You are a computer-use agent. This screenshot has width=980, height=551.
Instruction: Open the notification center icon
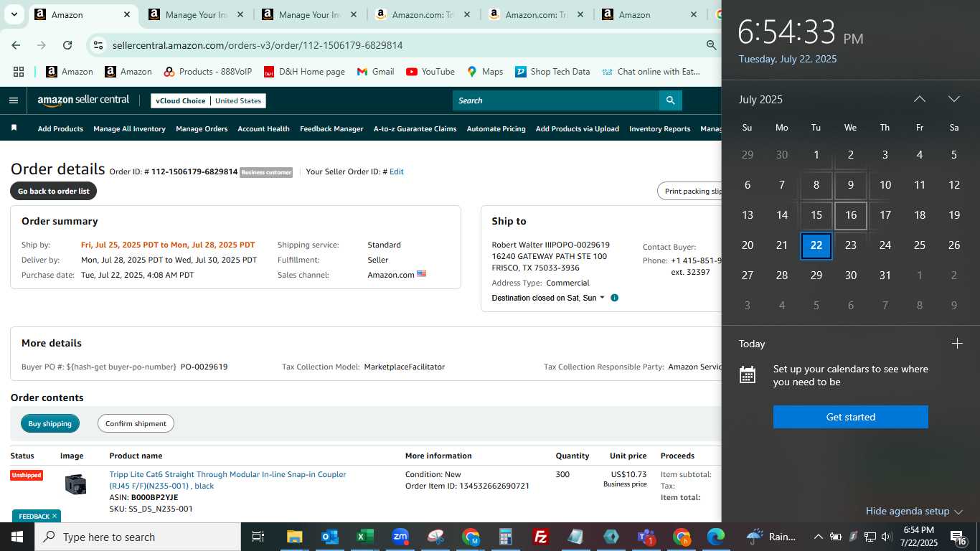[x=959, y=537]
